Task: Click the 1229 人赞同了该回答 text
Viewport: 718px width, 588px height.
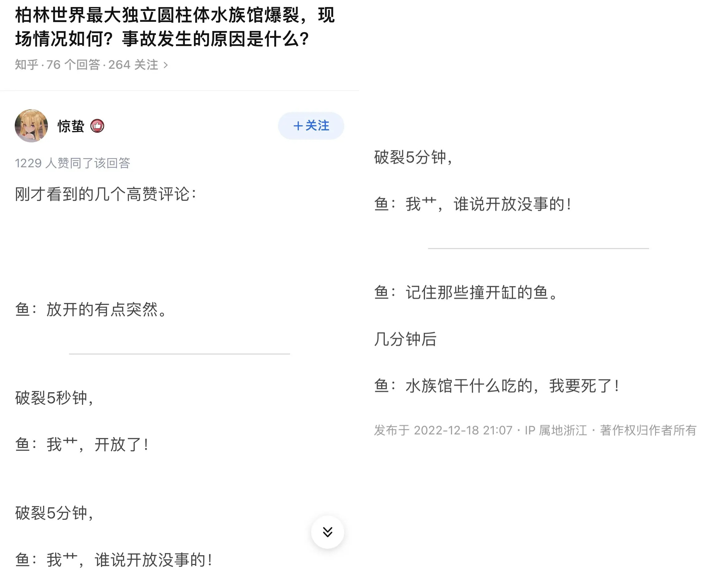Action: pyautogui.click(x=72, y=163)
